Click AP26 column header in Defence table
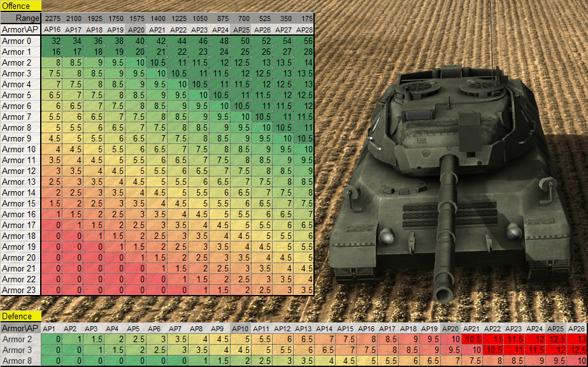The height and width of the screenshot is (367, 588). tap(577, 329)
